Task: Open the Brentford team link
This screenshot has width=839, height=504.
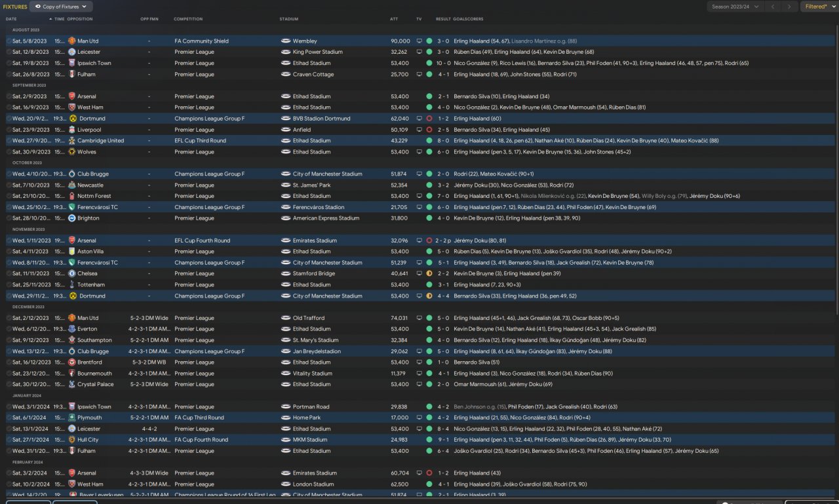Action: (90, 362)
